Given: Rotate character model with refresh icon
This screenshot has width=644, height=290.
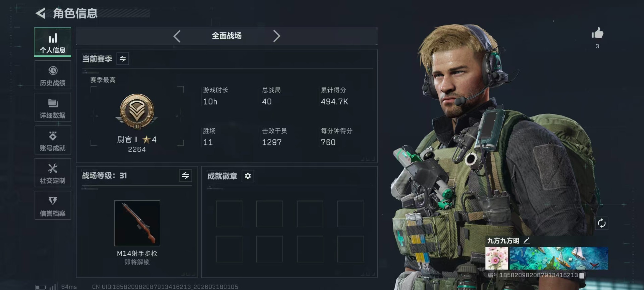Looking at the screenshot, I should 602,223.
